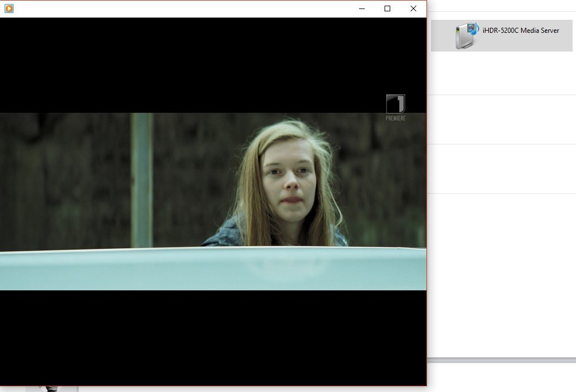The height and width of the screenshot is (392, 576).
Task: Click the iHDR-5200C Media Server label
Action: [520, 31]
